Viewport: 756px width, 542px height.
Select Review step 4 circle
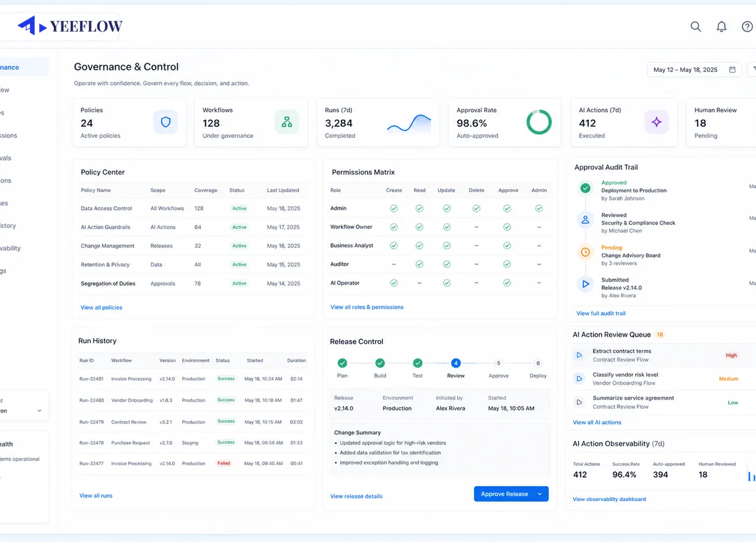point(456,363)
